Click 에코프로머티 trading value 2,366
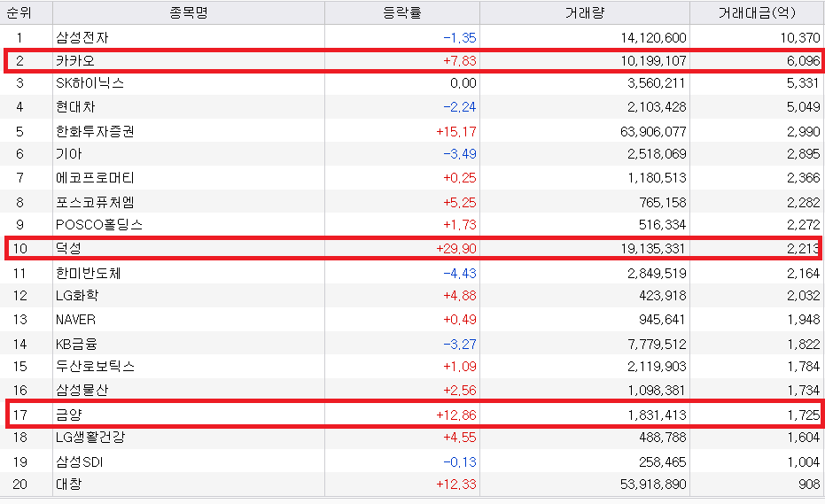Screen dimensions: 825x504 [x=804, y=178]
